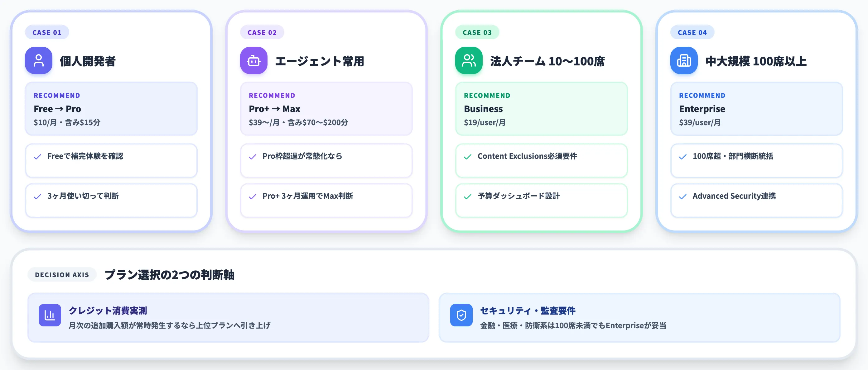Select the CASE 02 badge
This screenshot has height=370, width=868.
point(262,32)
